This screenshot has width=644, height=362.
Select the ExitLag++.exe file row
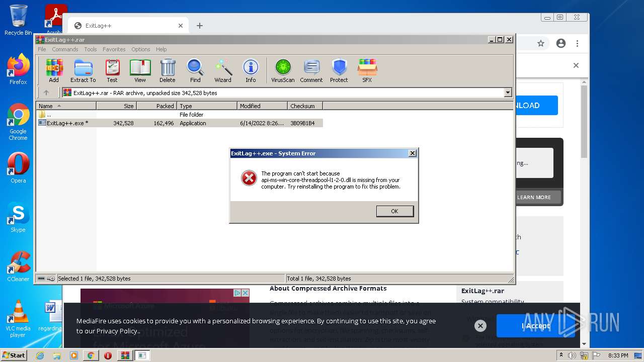[180, 123]
